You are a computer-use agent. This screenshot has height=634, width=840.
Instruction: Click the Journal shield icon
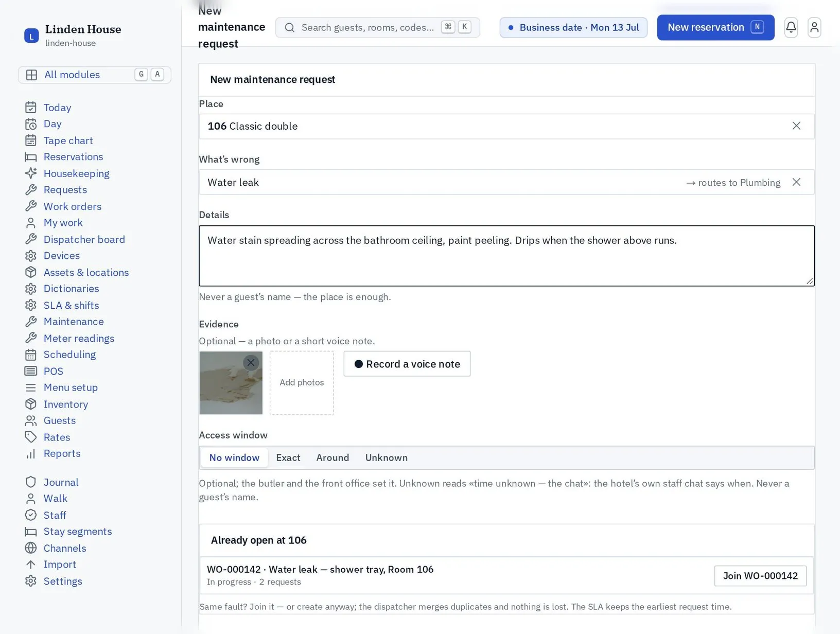31,482
